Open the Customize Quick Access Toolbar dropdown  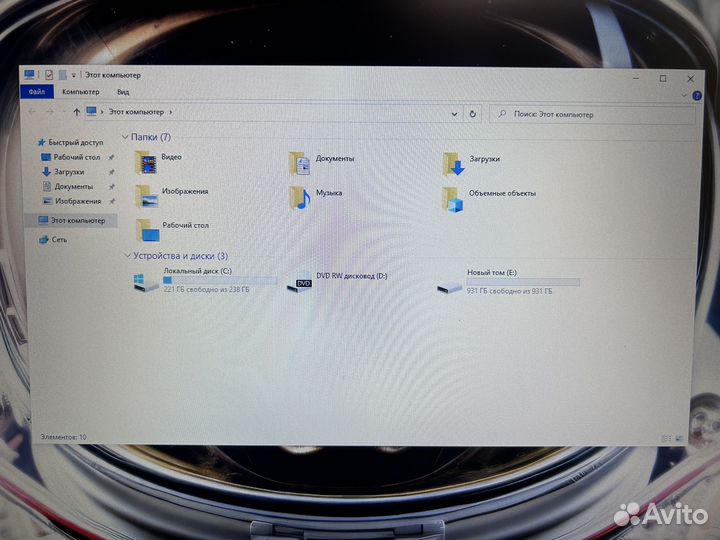click(73, 75)
